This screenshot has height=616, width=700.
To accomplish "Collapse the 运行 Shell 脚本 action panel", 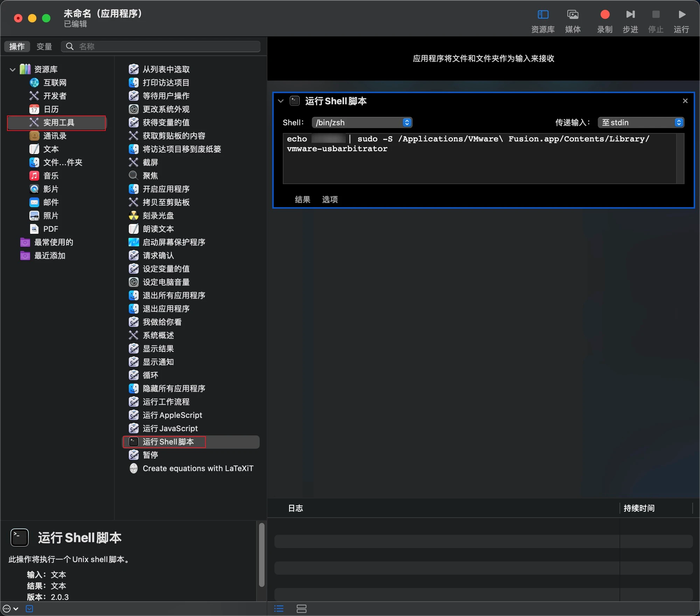I will 281,101.
